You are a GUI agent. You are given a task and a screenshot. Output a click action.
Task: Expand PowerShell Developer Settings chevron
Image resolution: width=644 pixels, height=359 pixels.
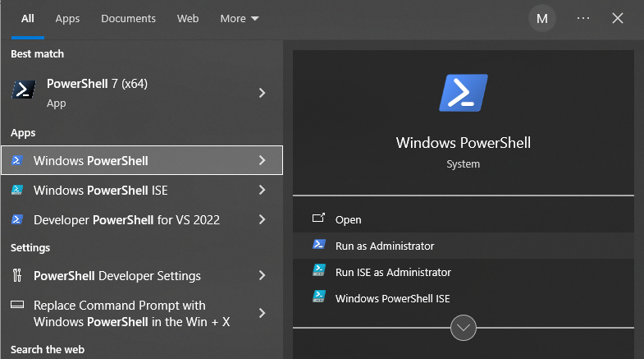click(262, 275)
